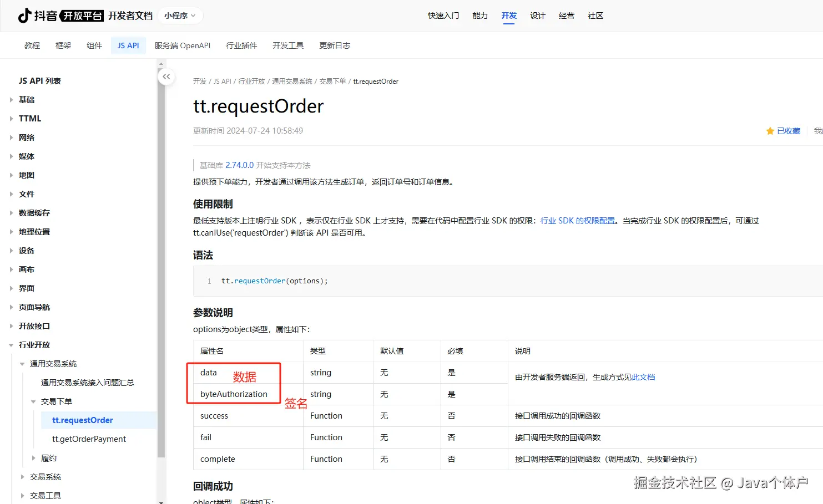The image size is (823, 504).
Task: Open the 此文档 link in the table
Action: click(643, 377)
